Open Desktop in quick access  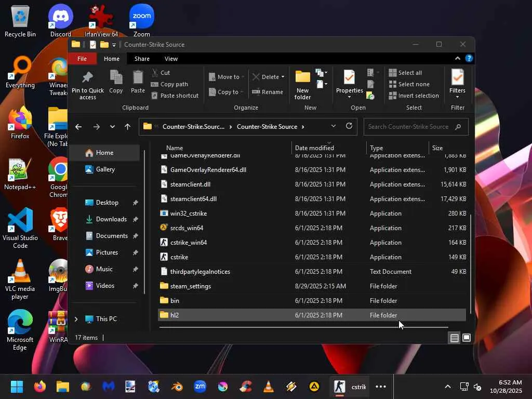[x=107, y=203]
